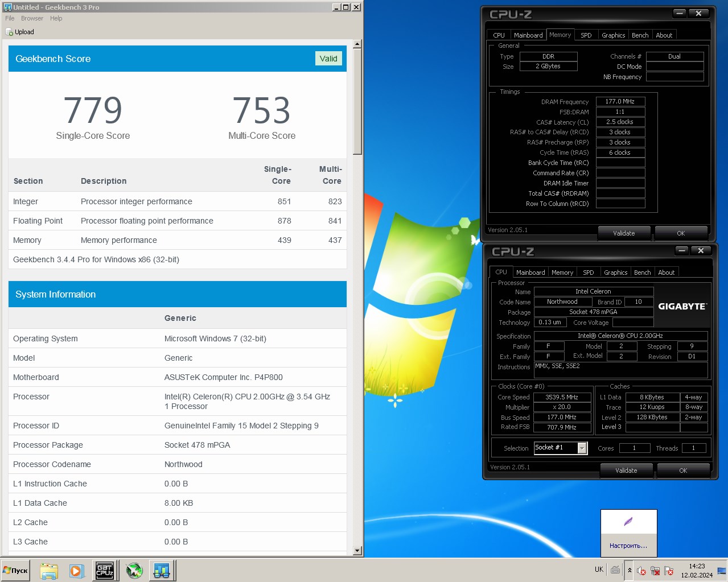
Task: Switch to CPU tab in upper CPU-Z window
Action: point(499,35)
